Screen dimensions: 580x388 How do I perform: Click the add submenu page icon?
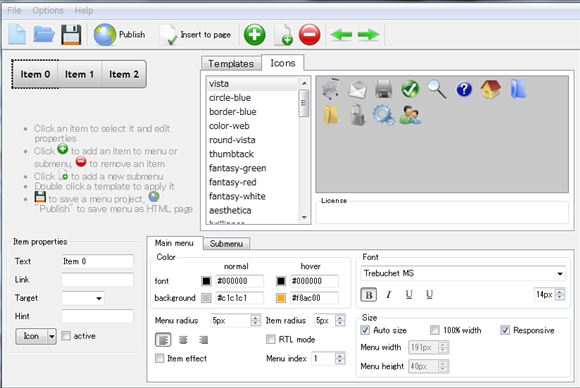click(x=283, y=35)
